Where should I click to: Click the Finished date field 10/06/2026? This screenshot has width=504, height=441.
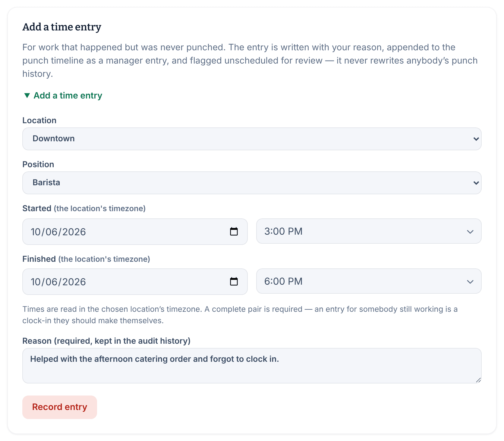click(x=135, y=282)
